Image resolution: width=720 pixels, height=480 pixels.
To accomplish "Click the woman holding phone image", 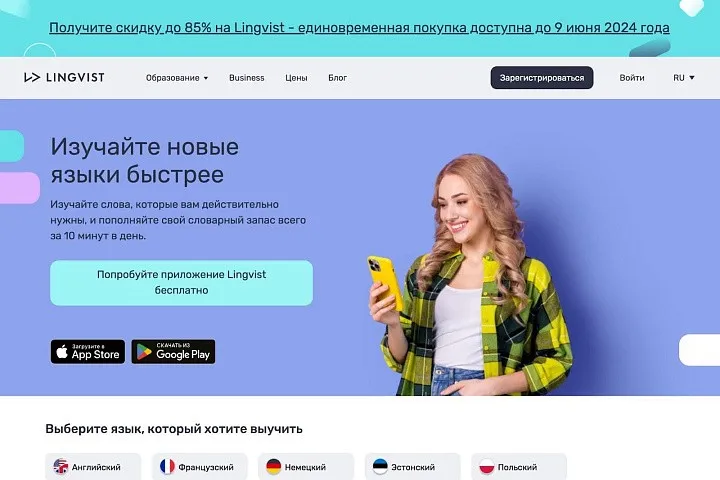I will click(471, 276).
